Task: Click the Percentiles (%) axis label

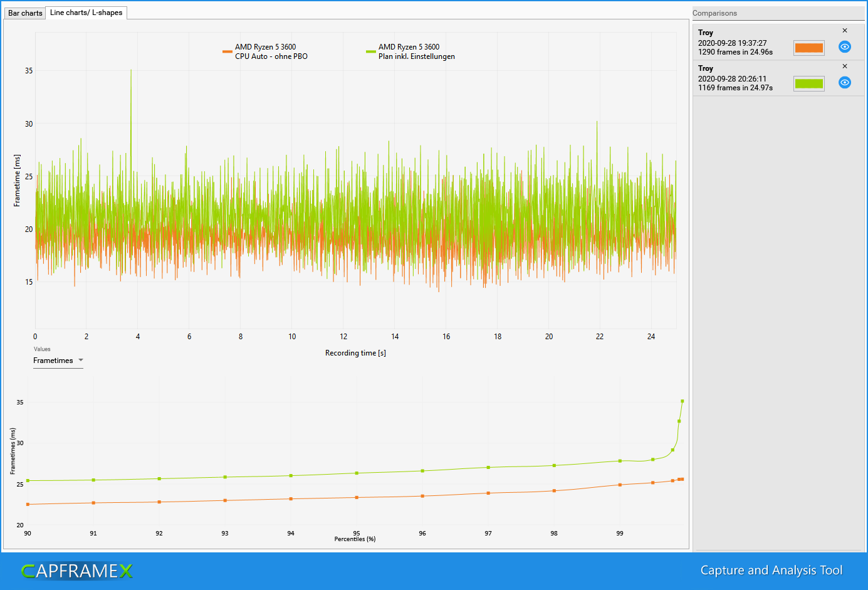Action: pyautogui.click(x=355, y=539)
